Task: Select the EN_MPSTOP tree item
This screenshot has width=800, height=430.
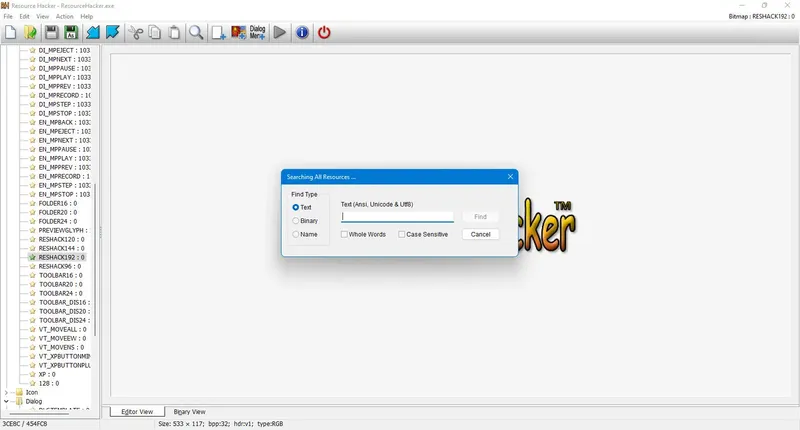Action: (64, 194)
